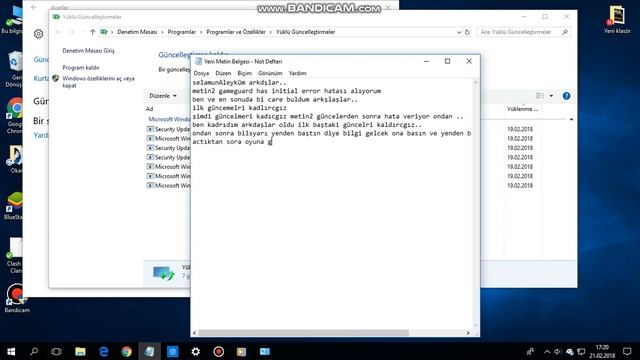Click volume icon in system tray
This screenshot has height=360, width=640.
[x=558, y=352]
